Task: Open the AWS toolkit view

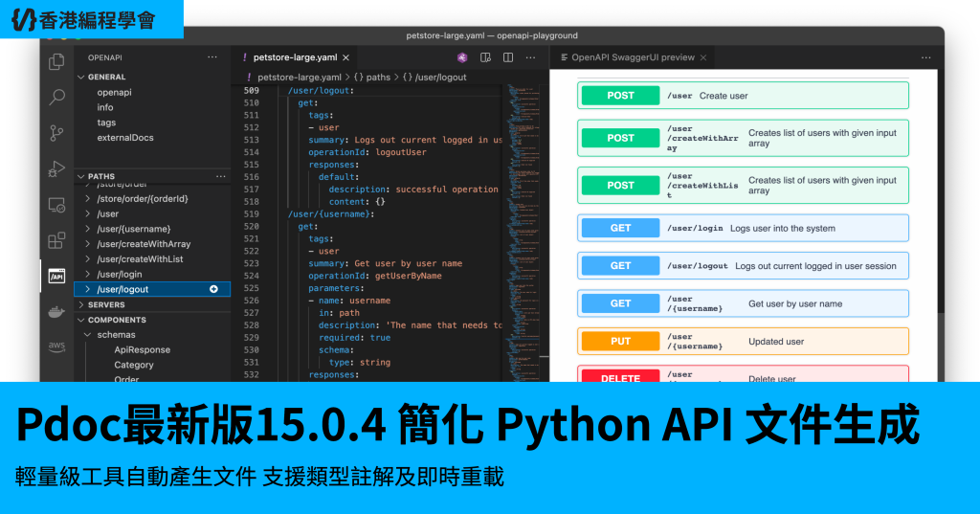Action: coord(56,346)
